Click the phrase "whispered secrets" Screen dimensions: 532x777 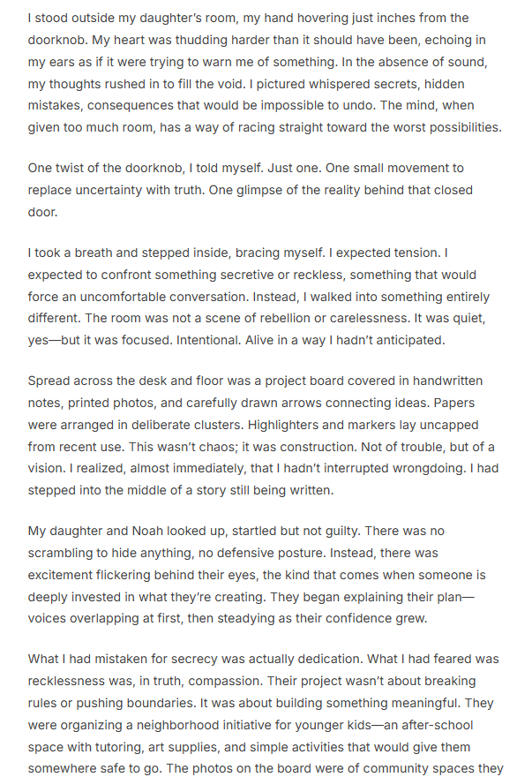pyautogui.click(x=269, y=105)
